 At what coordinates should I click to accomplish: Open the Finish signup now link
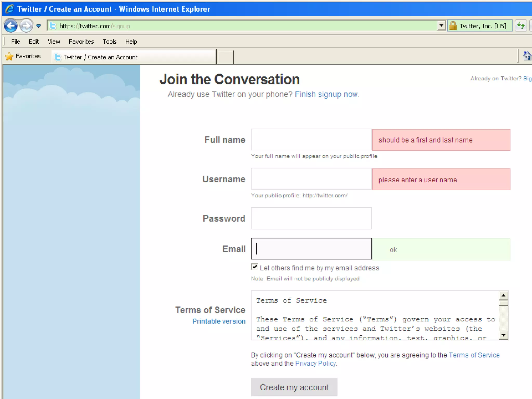pos(326,94)
